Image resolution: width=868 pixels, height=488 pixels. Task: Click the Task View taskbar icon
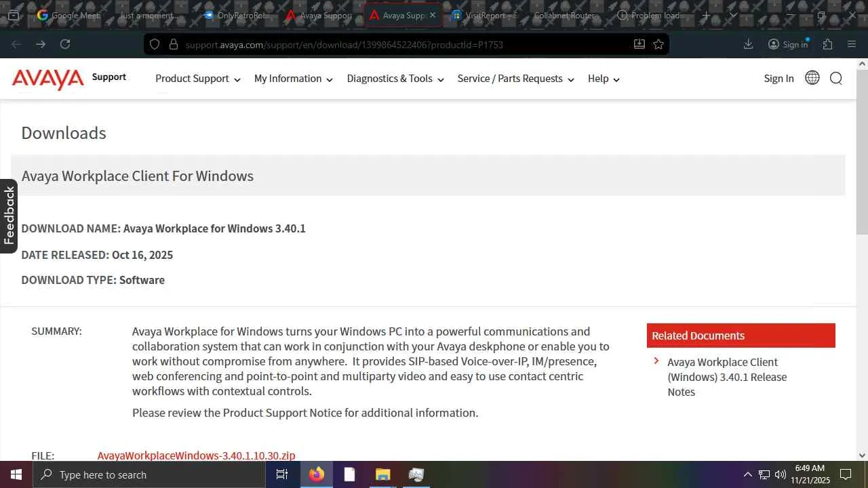click(x=282, y=474)
